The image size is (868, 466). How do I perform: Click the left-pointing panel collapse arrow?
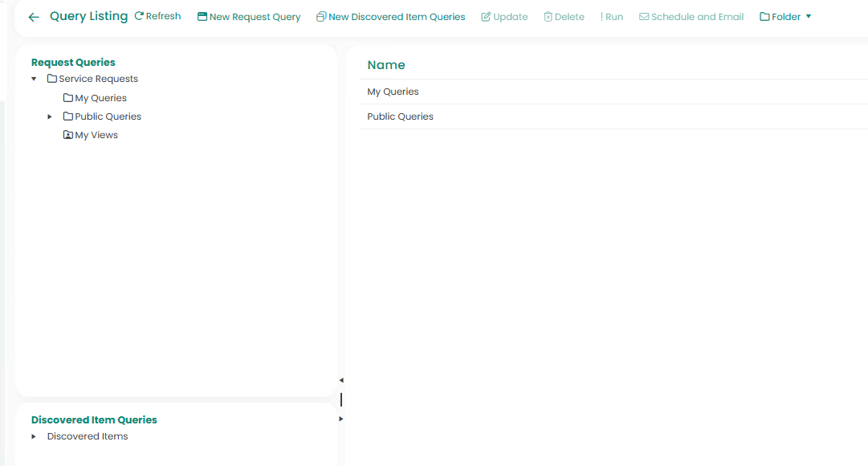341,380
